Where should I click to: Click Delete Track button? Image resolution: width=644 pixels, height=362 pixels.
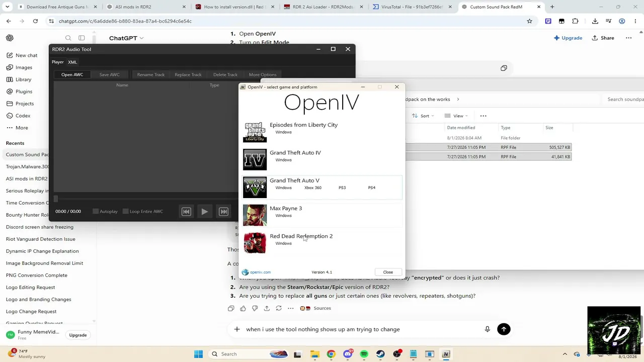pos(225,74)
